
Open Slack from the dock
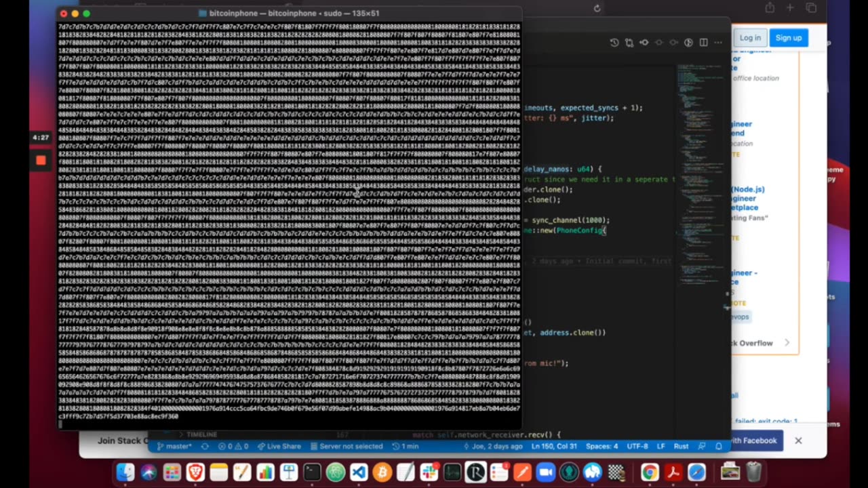[429, 472]
